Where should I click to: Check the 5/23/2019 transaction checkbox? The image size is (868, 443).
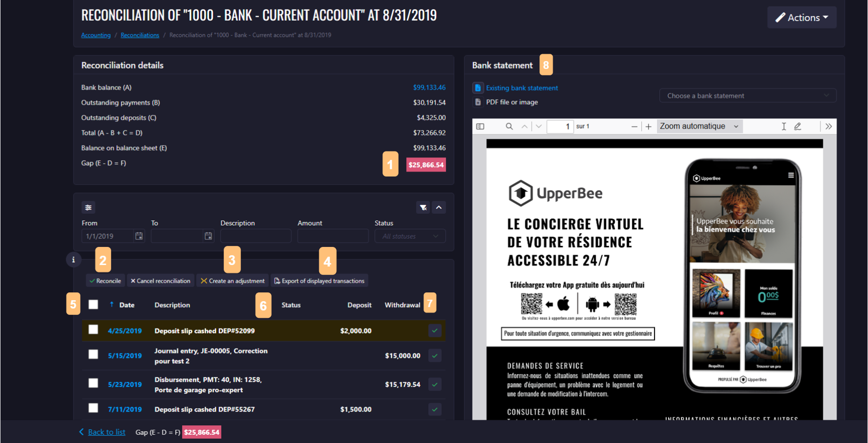93,383
